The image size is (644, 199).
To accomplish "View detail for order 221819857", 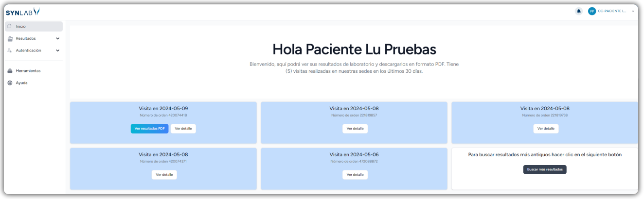I will coord(355,129).
